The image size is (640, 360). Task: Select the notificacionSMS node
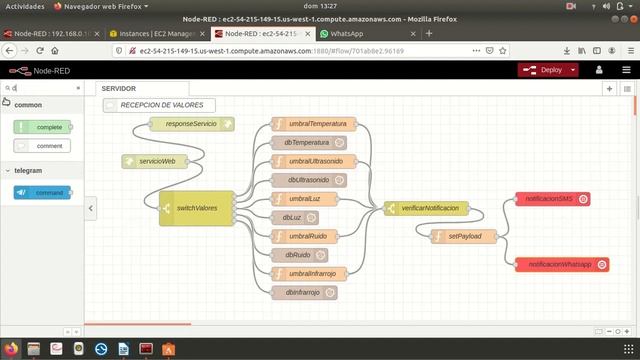553,199
